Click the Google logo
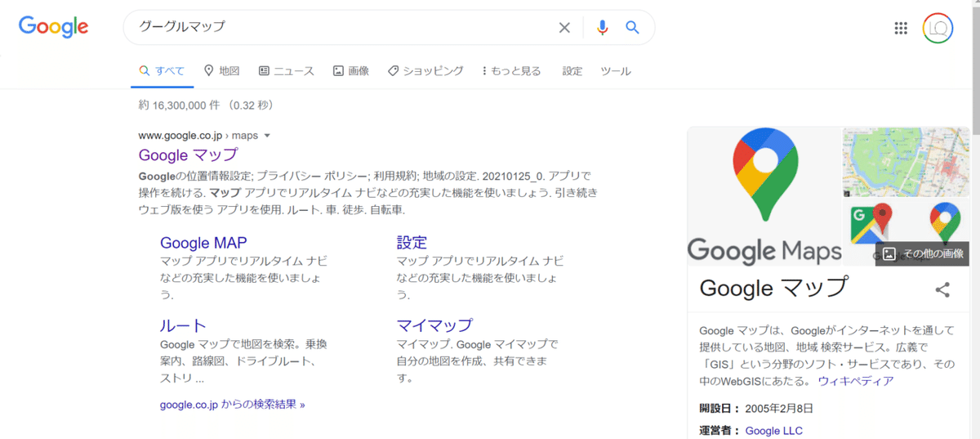This screenshot has width=980, height=439. 54,27
